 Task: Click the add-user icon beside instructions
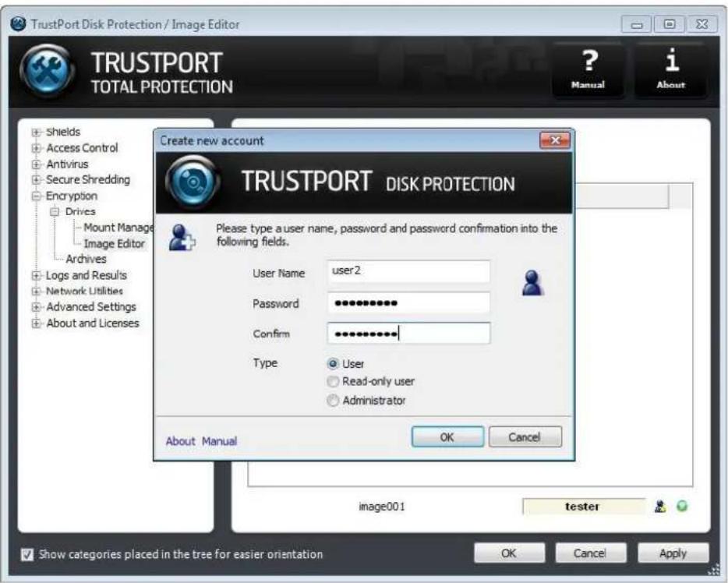pos(182,237)
